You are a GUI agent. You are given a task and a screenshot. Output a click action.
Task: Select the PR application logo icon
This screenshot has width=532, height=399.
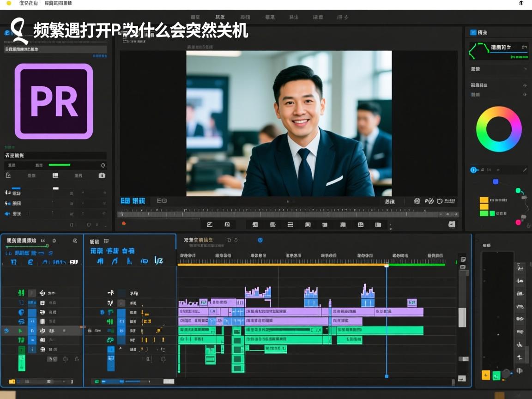[x=53, y=102]
